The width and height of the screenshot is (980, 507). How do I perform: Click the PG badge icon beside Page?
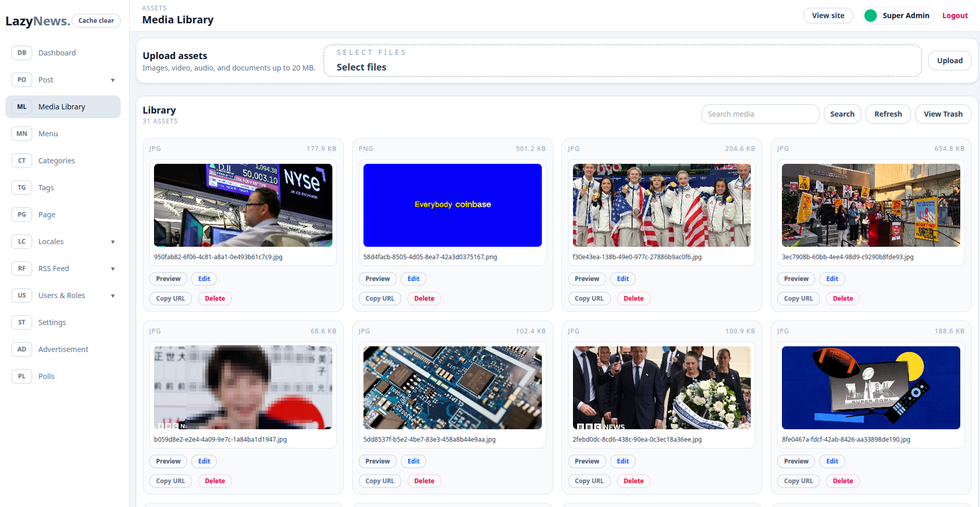(22, 215)
